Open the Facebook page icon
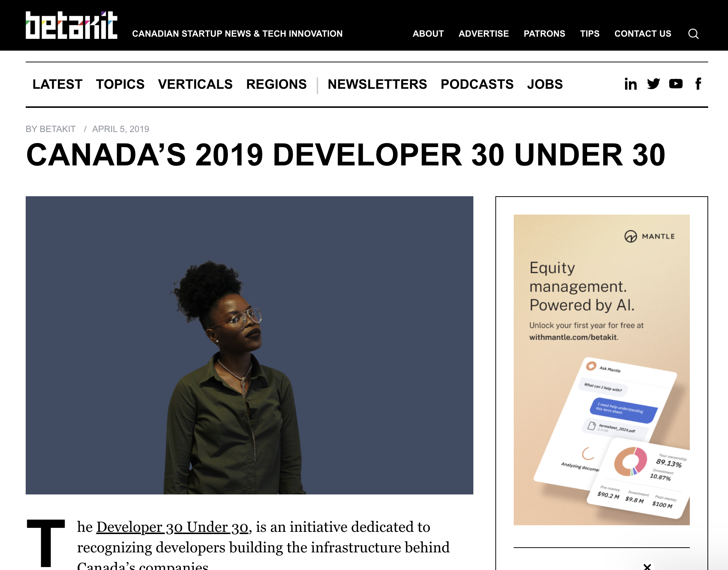Image resolution: width=728 pixels, height=570 pixels. click(698, 84)
